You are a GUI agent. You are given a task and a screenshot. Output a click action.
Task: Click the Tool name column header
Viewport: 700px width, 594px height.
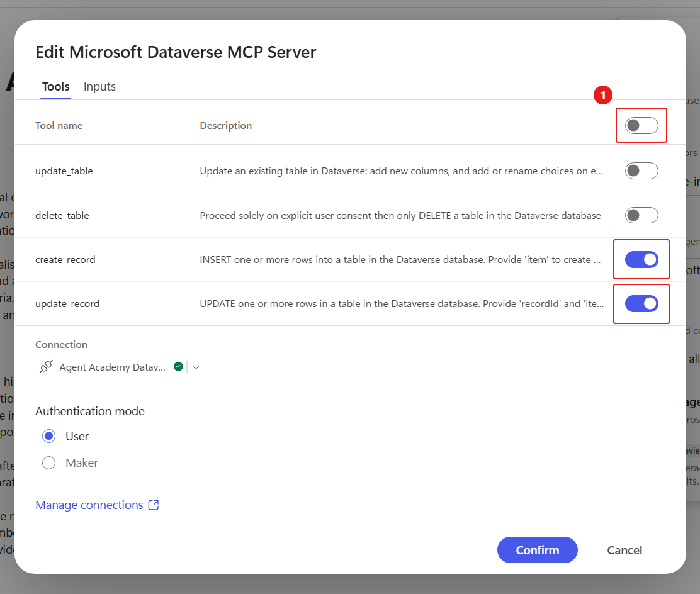[59, 126]
